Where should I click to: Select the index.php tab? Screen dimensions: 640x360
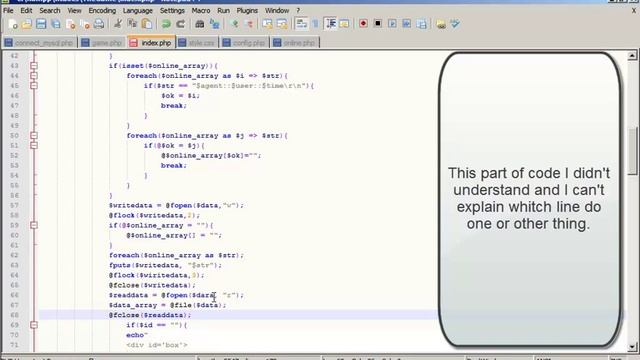click(x=151, y=42)
